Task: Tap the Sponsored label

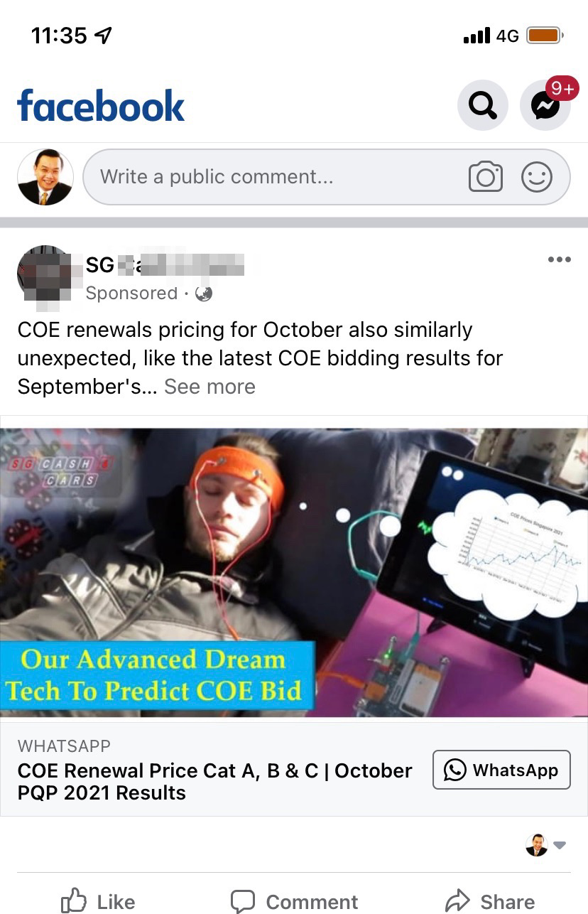Action: tap(131, 294)
